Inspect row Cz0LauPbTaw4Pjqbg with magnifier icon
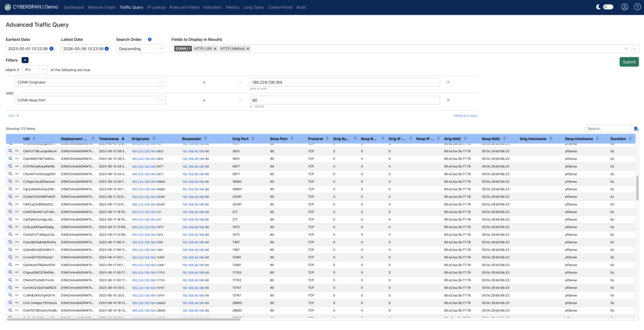 [x=10, y=227]
